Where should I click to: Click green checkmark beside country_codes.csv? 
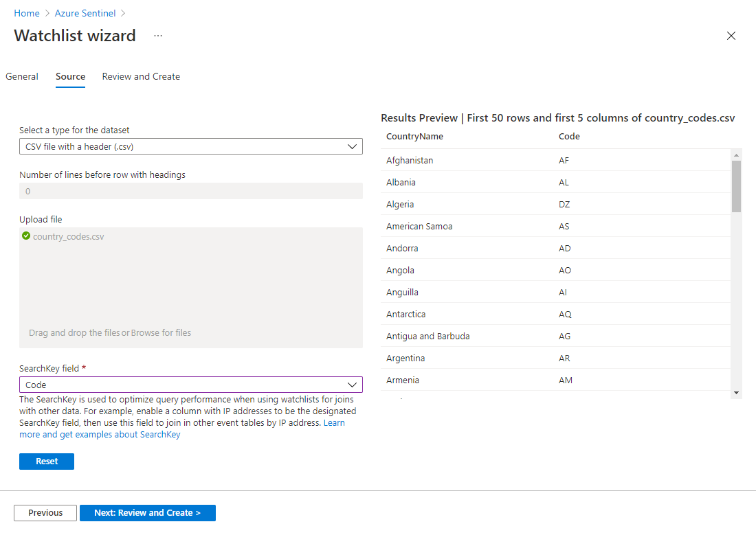[26, 236]
